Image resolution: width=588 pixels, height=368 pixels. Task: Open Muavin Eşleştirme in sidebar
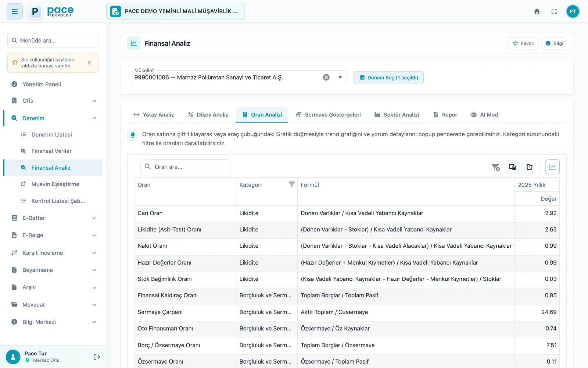pyautogui.click(x=53, y=184)
